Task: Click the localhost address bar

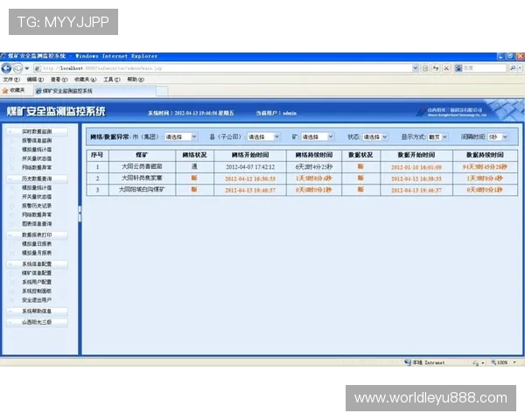Action: [223, 68]
